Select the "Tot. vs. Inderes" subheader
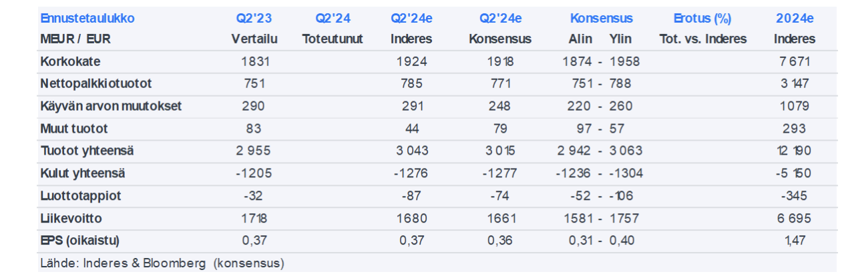 (702, 39)
